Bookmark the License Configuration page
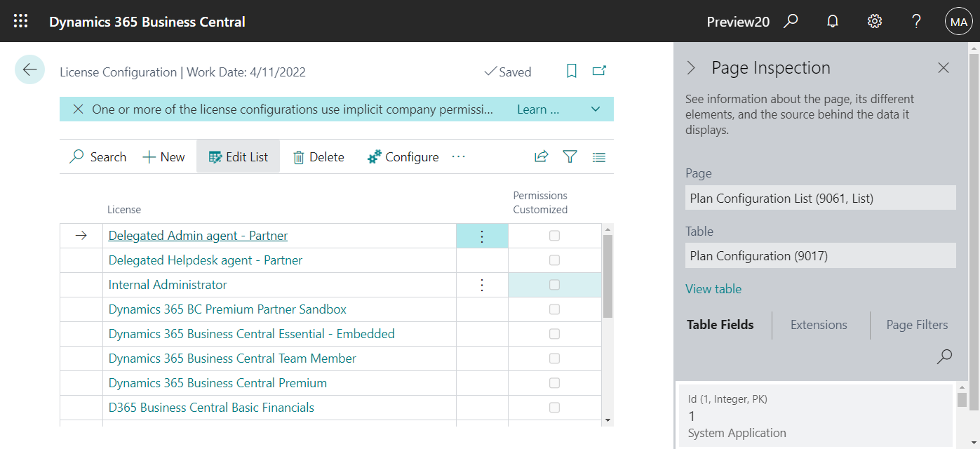Screen dimensions: 980x449 pyautogui.click(x=571, y=71)
